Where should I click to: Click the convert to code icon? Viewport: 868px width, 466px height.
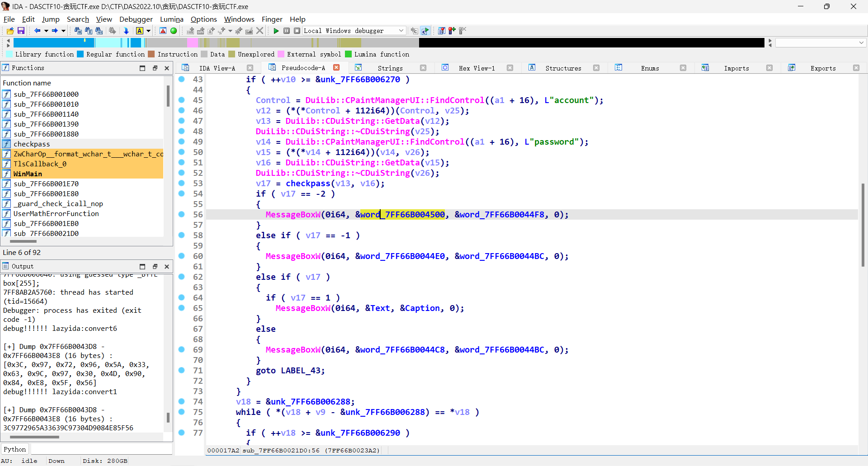tap(190, 31)
